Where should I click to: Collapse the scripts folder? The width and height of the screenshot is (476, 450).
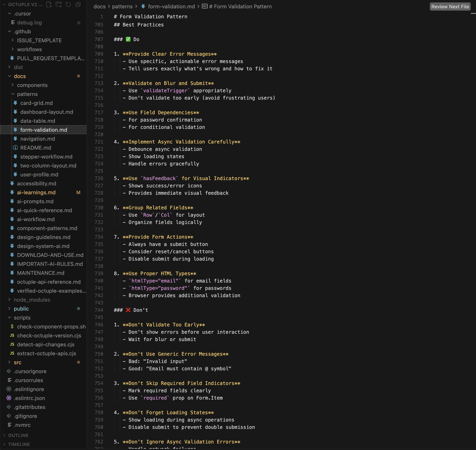coord(22,318)
